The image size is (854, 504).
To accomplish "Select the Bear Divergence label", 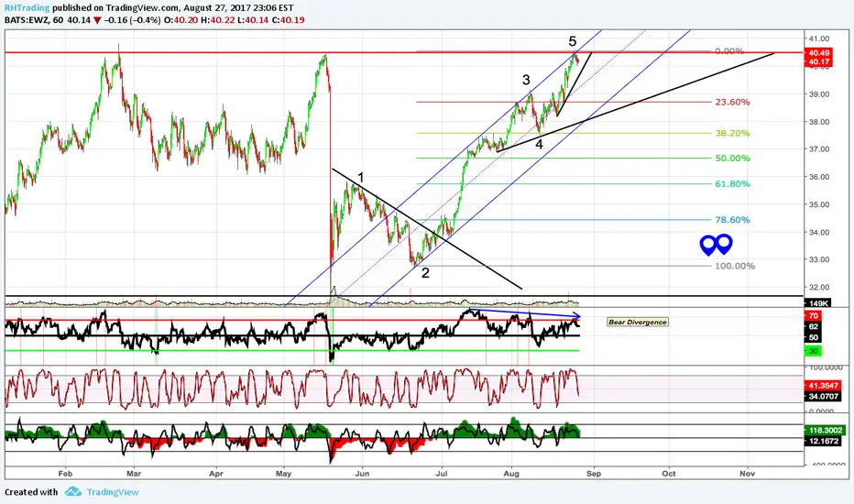I will pos(638,322).
